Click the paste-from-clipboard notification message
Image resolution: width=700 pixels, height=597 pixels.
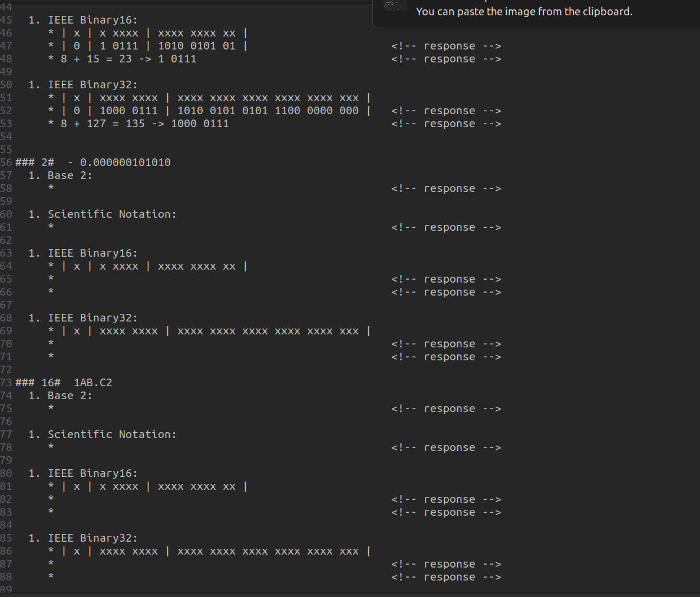pos(524,11)
